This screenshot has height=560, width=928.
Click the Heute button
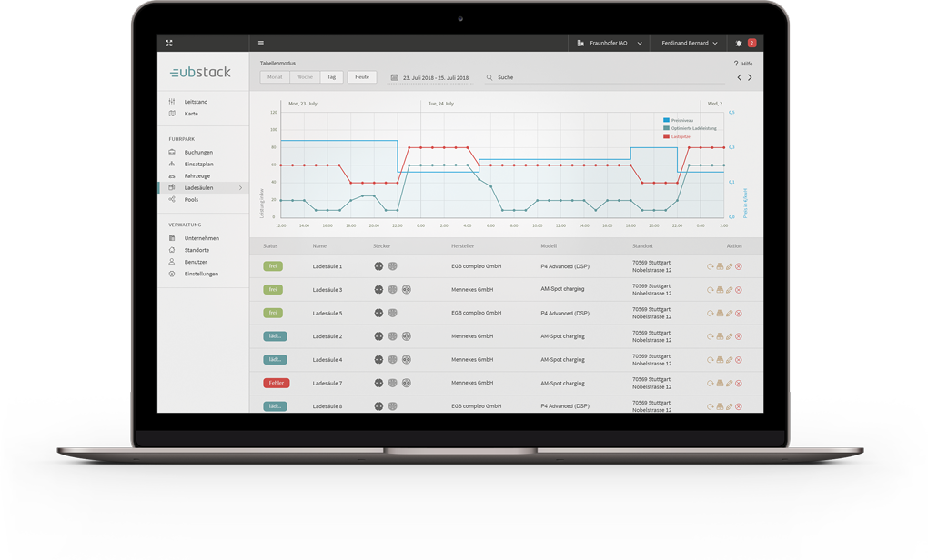coord(362,77)
